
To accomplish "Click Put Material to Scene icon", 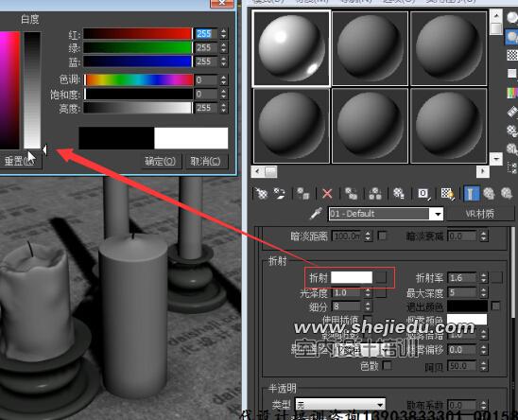I will pos(280,194).
